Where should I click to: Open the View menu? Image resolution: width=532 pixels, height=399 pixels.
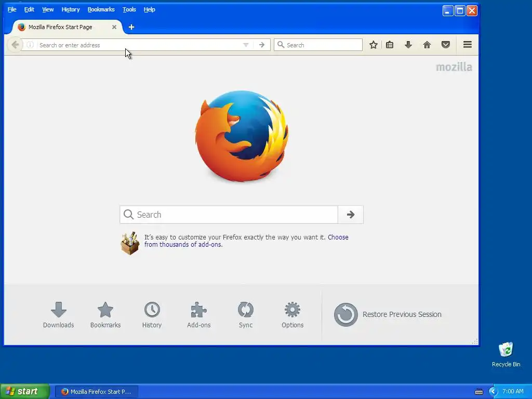click(48, 9)
